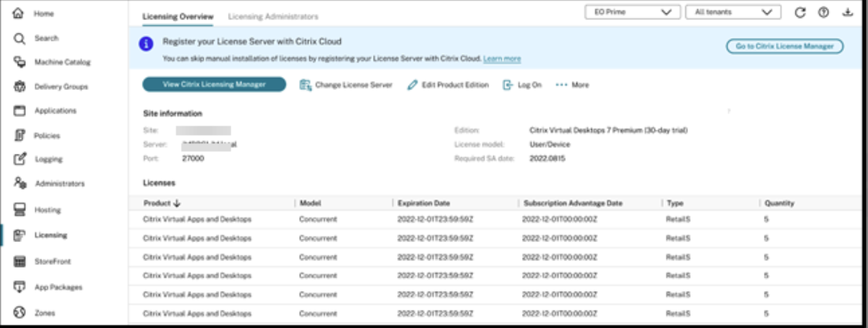
Task: Click the Log On door icon
Action: (x=508, y=85)
